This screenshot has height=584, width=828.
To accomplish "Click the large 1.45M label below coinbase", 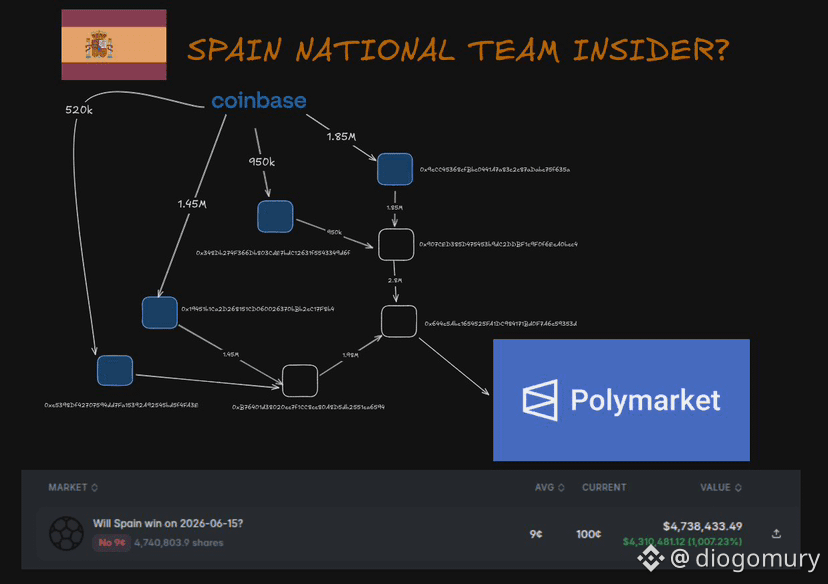I will (192, 204).
